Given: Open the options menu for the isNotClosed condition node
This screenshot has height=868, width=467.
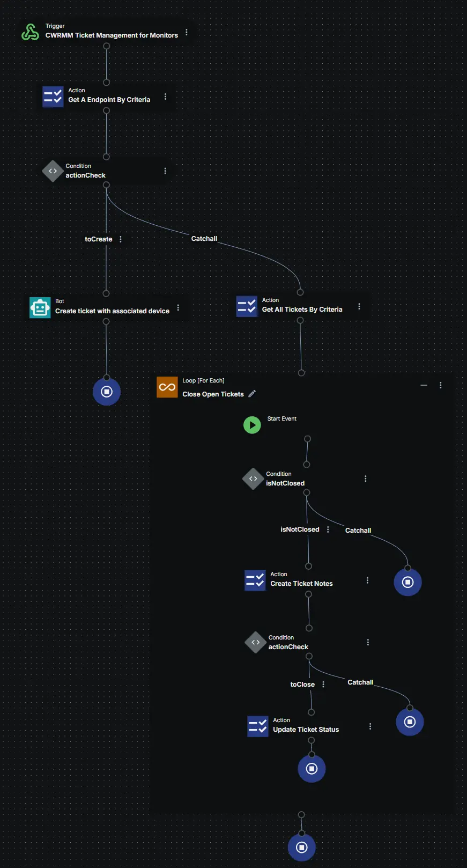Looking at the screenshot, I should point(366,479).
